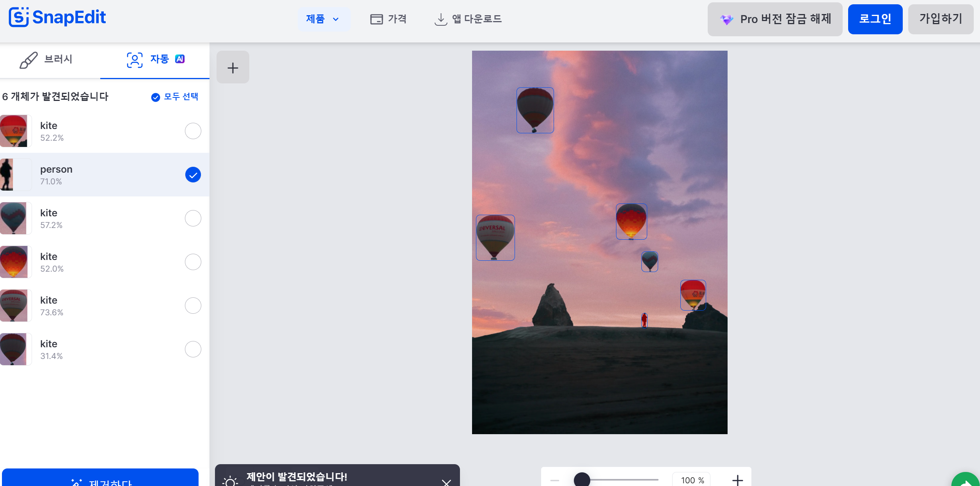Click the pricing card icon

(x=376, y=19)
